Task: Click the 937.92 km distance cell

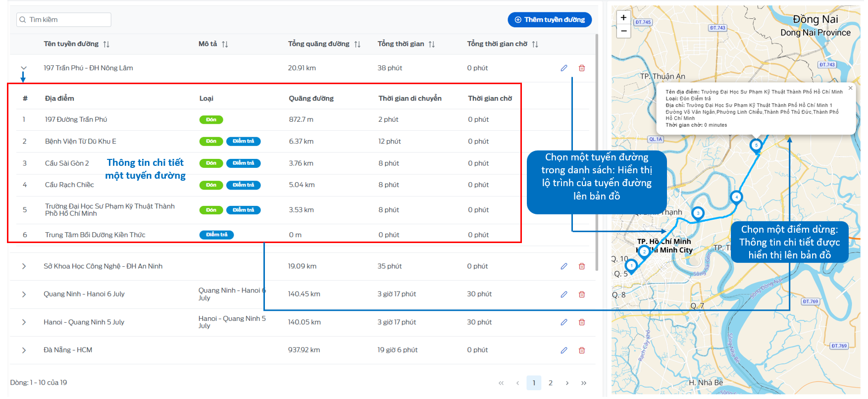Action: coord(304,350)
